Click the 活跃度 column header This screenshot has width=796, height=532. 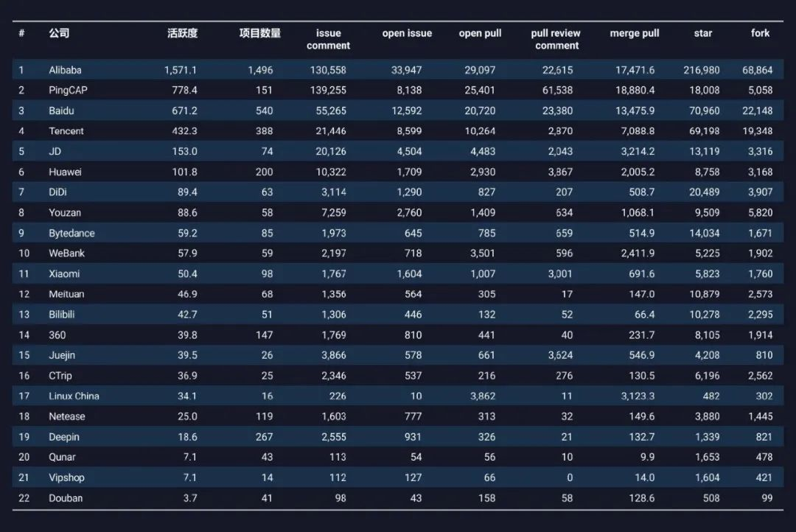tap(182, 33)
